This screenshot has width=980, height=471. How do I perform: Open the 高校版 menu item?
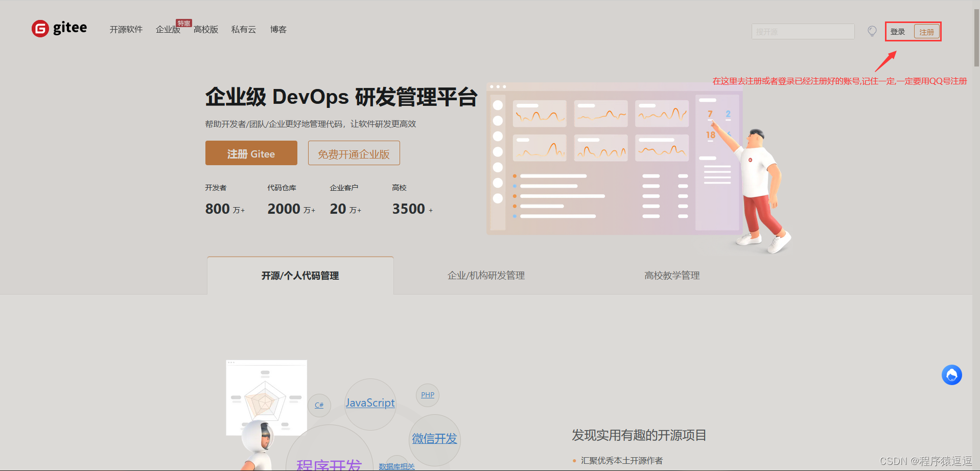point(206,30)
